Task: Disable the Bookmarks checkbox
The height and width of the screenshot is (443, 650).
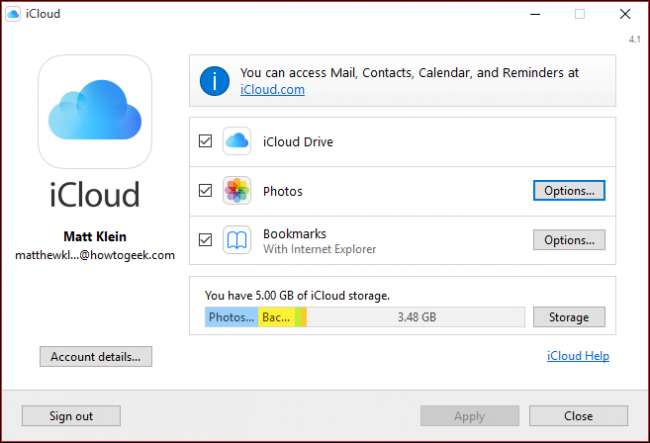Action: pyautogui.click(x=206, y=240)
